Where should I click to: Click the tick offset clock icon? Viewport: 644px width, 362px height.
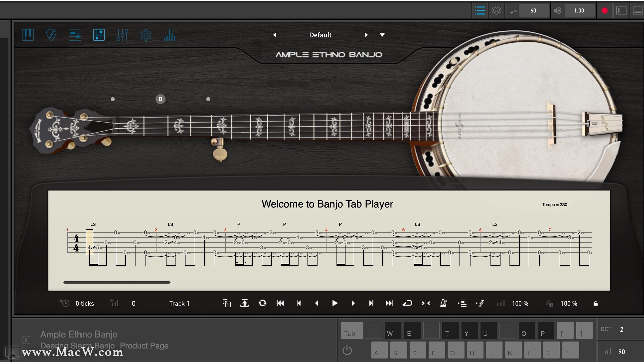point(64,303)
